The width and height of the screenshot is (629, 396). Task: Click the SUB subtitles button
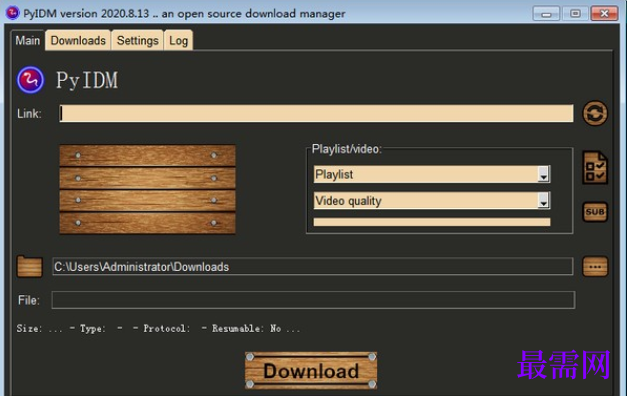click(x=595, y=211)
